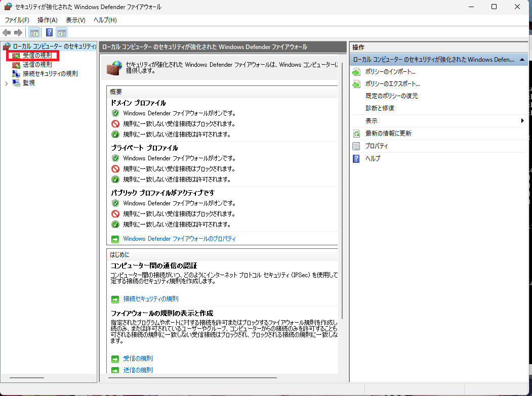
Task: Select the ローカル コンピューター root tree node
Action: point(54,47)
